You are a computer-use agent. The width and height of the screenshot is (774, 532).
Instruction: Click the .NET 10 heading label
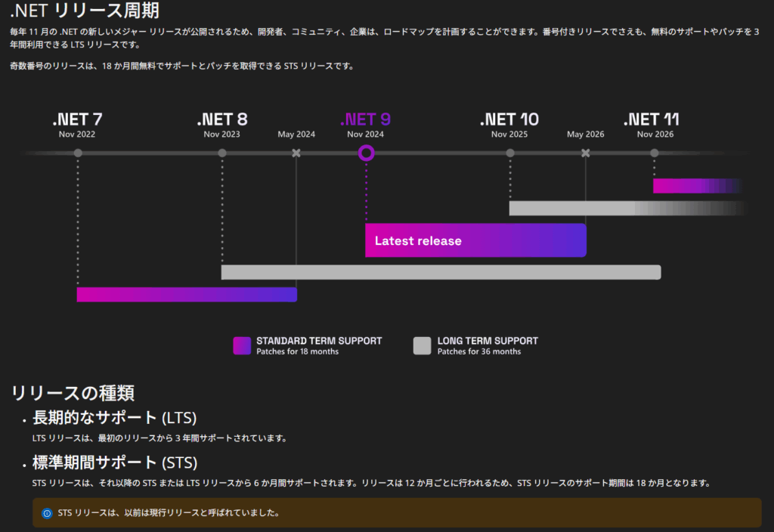(509, 119)
